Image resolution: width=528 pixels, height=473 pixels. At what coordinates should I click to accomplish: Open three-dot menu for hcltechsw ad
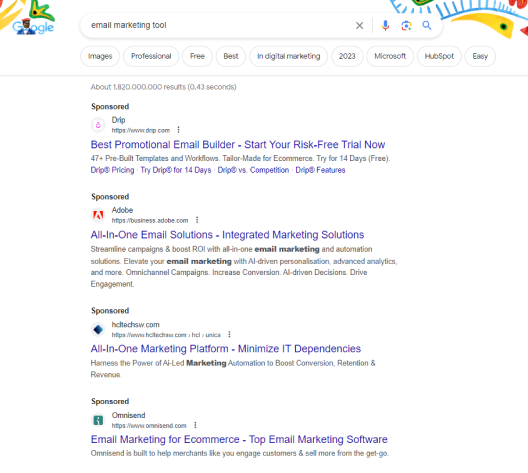(x=229, y=334)
